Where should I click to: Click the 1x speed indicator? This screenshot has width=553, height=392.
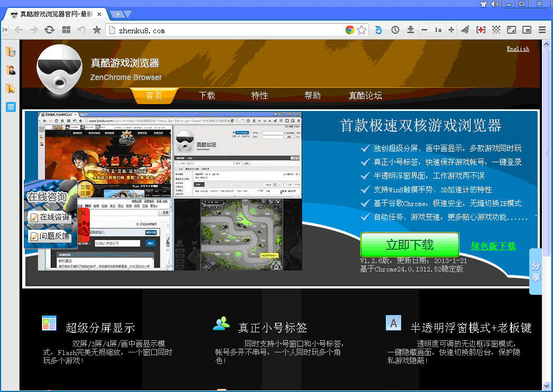(x=438, y=30)
